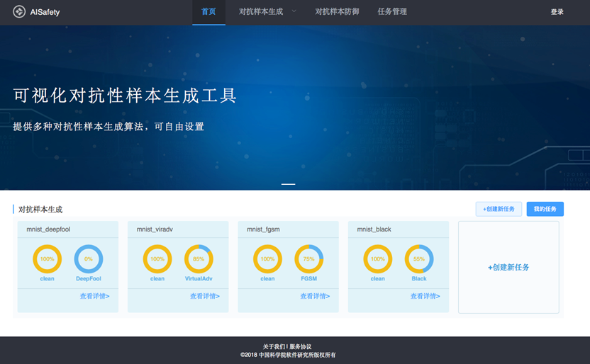Switch to the 首页 tab
Viewport: 590px width, 364px height.
(x=208, y=12)
